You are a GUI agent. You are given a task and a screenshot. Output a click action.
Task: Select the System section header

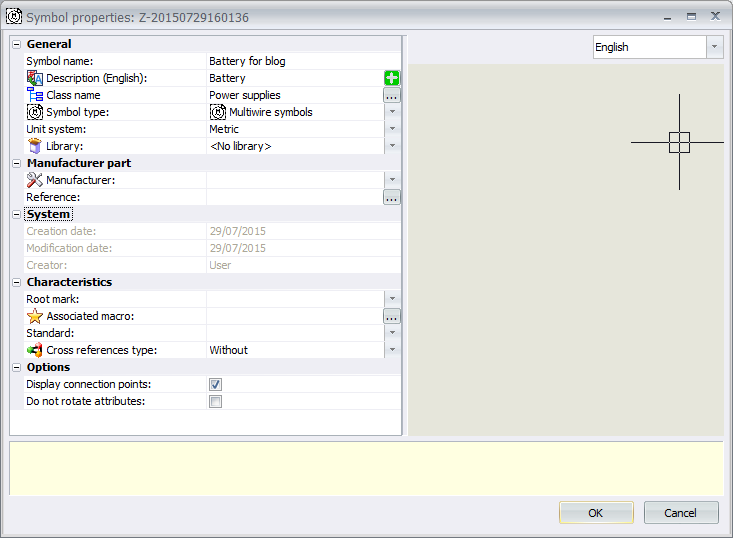pyautogui.click(x=48, y=214)
